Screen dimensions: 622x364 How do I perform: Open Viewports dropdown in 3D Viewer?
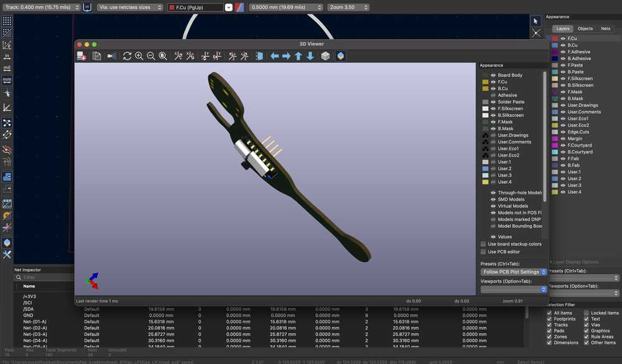coord(514,289)
